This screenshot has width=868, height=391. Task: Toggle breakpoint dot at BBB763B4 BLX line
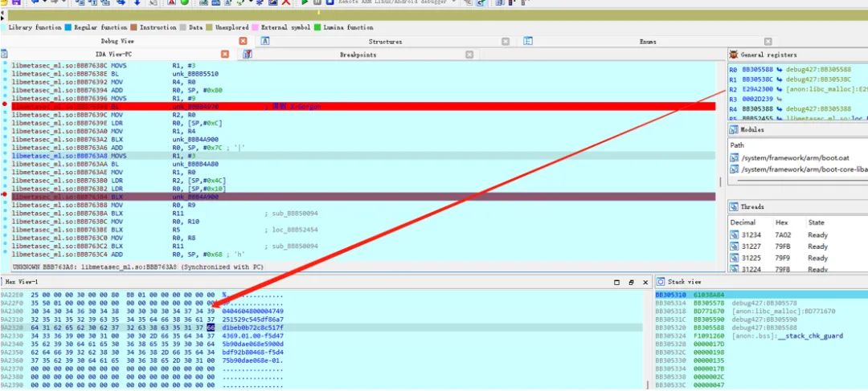click(5, 194)
